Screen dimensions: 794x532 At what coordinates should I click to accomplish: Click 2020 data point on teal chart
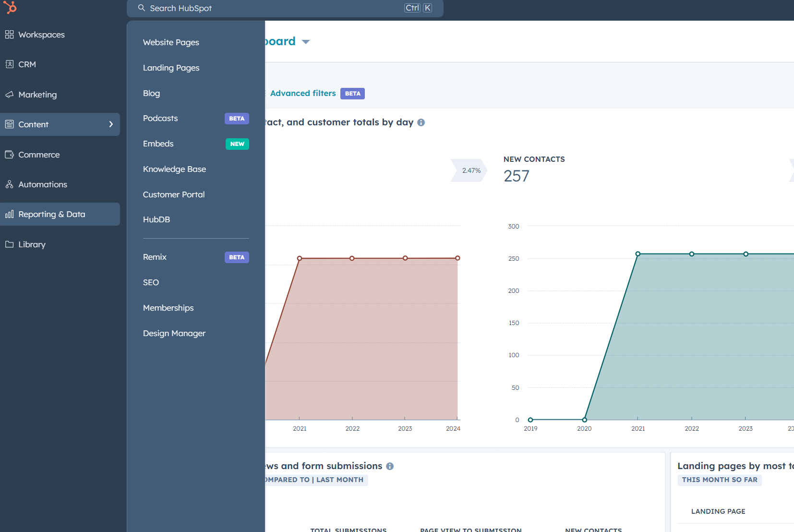point(584,420)
